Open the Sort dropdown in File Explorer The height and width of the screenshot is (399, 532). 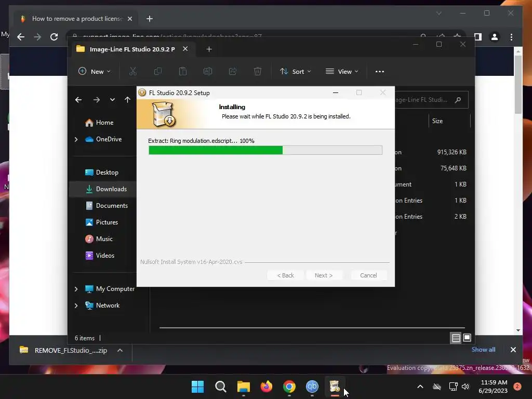[295, 72]
